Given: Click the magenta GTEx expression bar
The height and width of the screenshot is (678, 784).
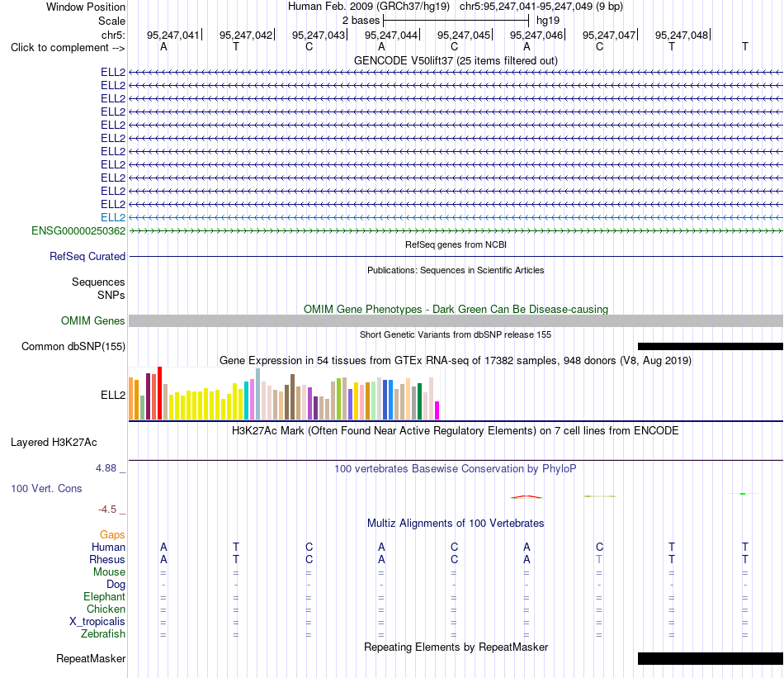Looking at the screenshot, I should (x=437, y=410).
